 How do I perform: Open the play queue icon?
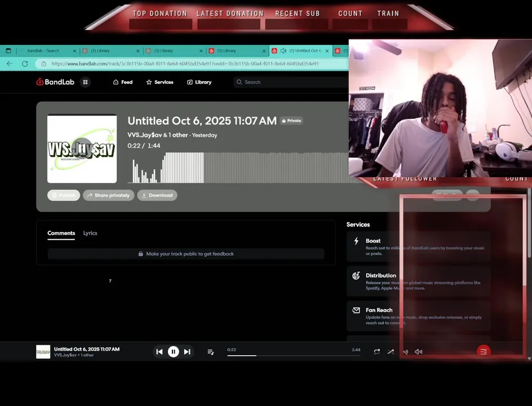click(210, 352)
